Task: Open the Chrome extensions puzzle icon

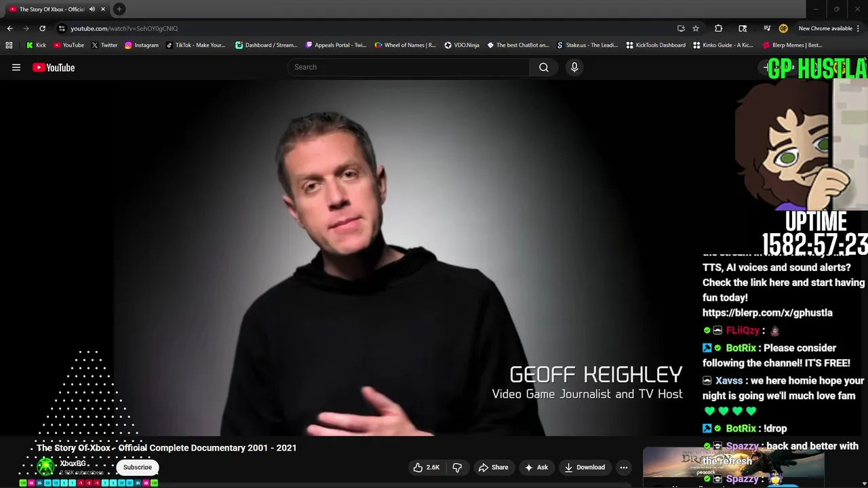Action: [719, 28]
